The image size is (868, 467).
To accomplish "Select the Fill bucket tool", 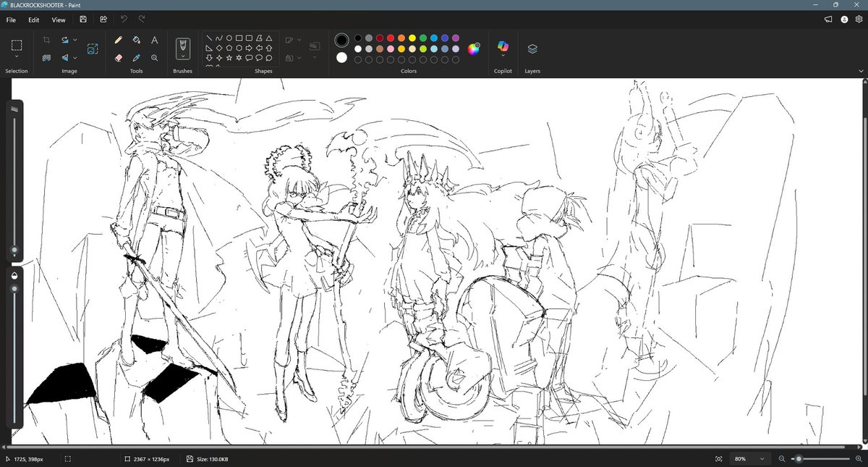I will click(x=137, y=40).
